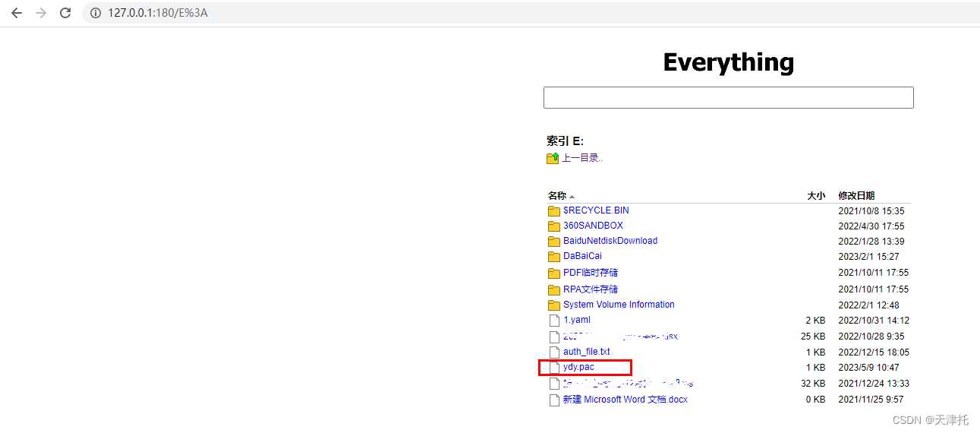
Task: Open the DaBaiCai folder link
Action: pos(582,256)
